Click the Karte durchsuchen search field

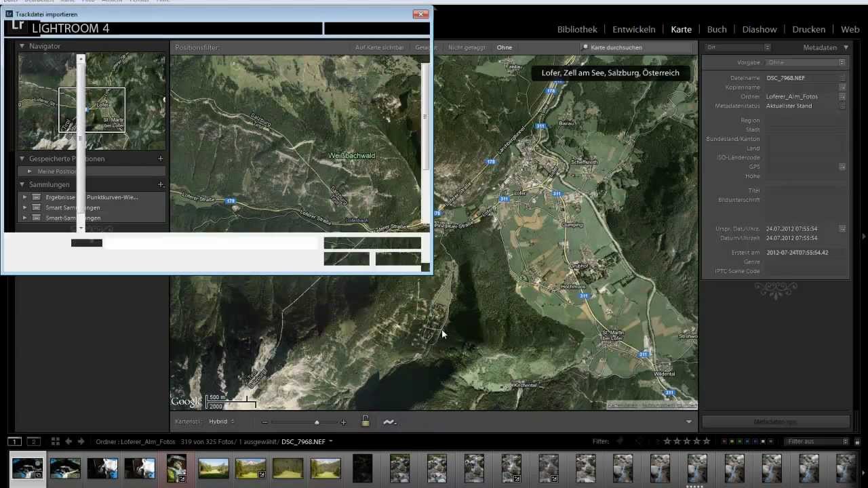[637, 47]
